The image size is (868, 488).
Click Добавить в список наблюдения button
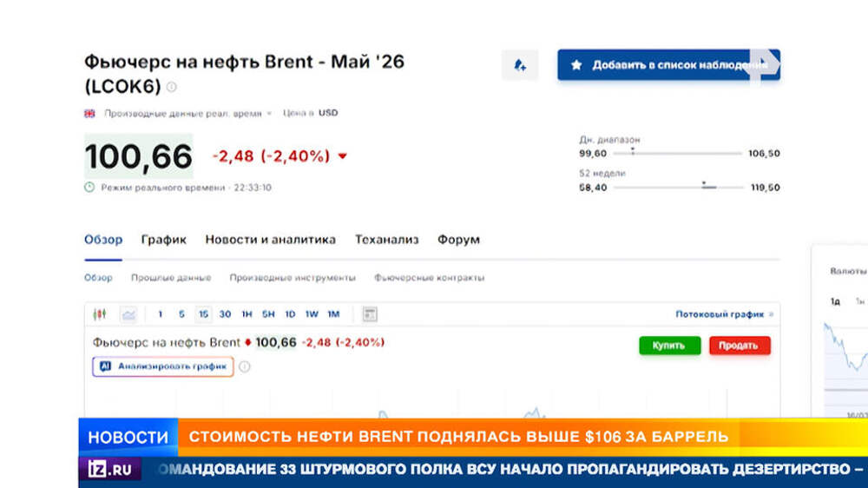[668, 65]
